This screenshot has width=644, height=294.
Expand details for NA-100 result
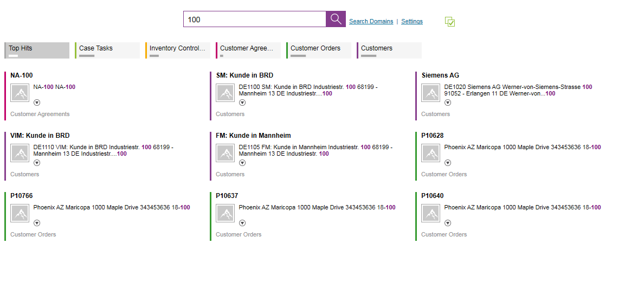tap(37, 103)
